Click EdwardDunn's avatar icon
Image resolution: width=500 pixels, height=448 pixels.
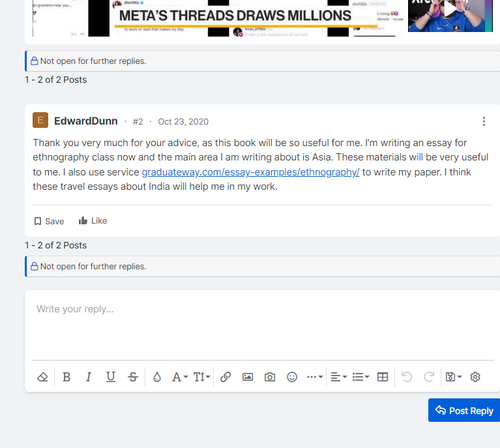pos(40,120)
